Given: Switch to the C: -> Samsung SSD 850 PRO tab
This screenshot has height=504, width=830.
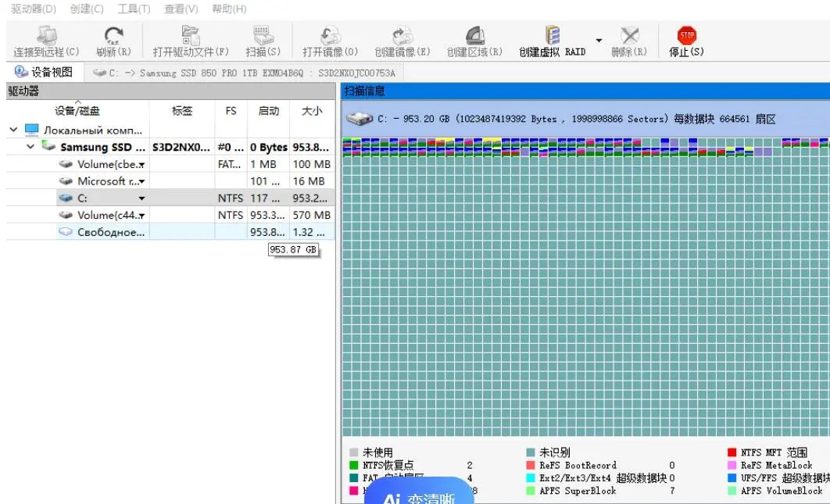Looking at the screenshot, I should (x=244, y=73).
